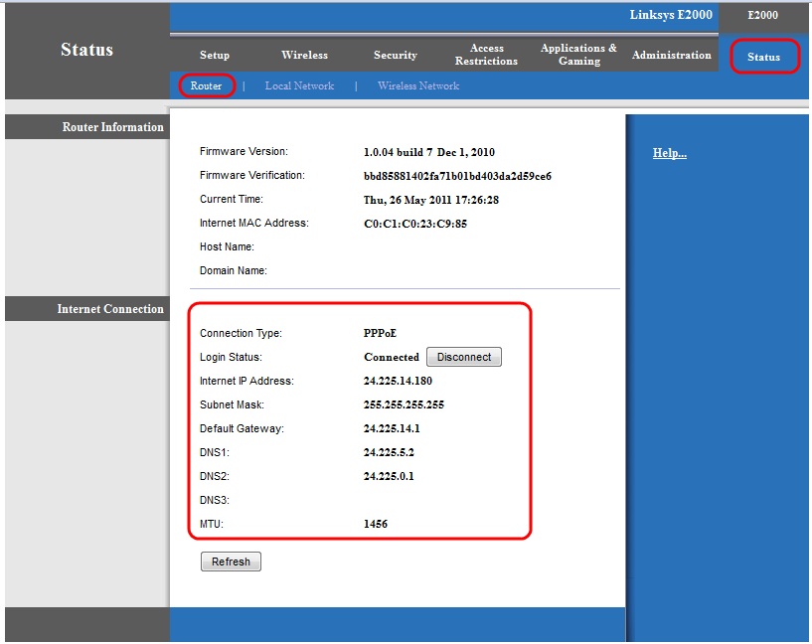Open the Help link
812x644 pixels.
coord(669,152)
